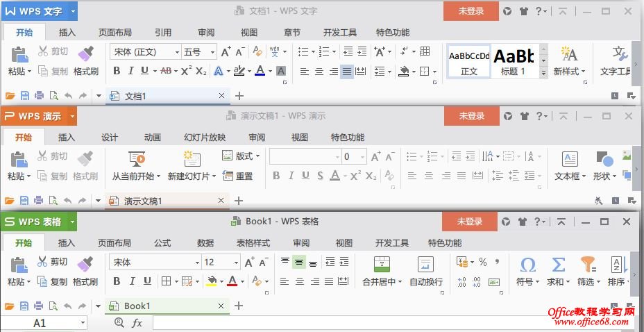Screen dimensions: 644x332
Task: Click the fx insert function icon
Action: 137,323
